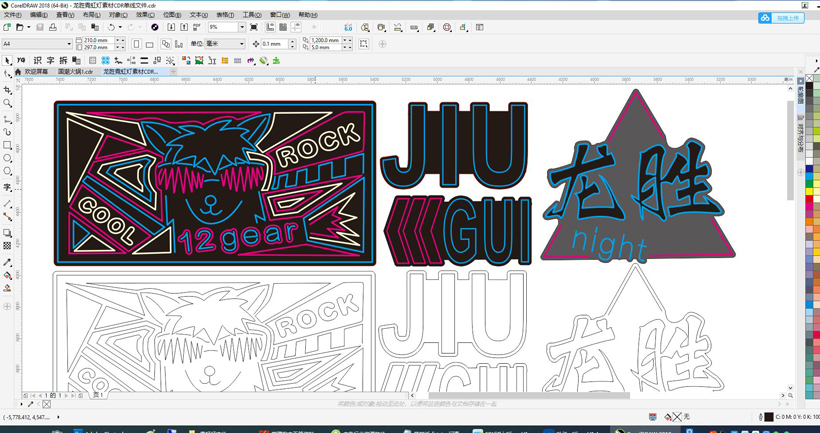
Task: Open the 文件 menu
Action: pos(13,15)
